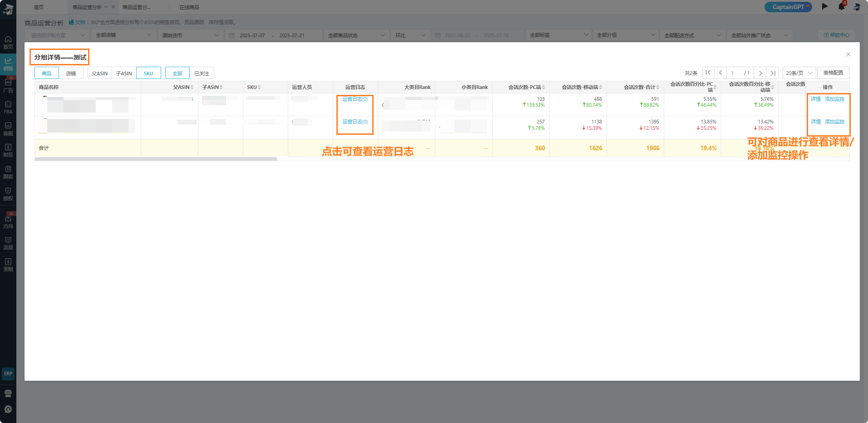This screenshot has height=423, width=868.
Task: Select 全部 filter toggle
Action: (x=178, y=73)
